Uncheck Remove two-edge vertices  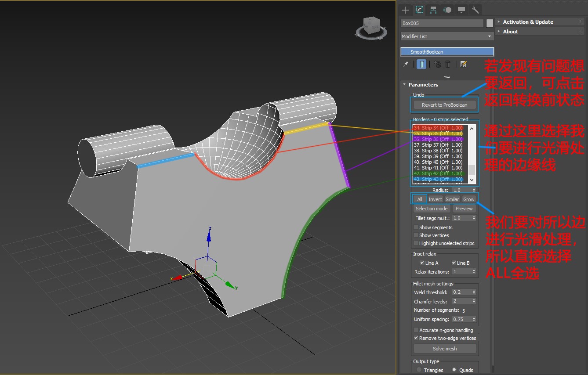416,338
